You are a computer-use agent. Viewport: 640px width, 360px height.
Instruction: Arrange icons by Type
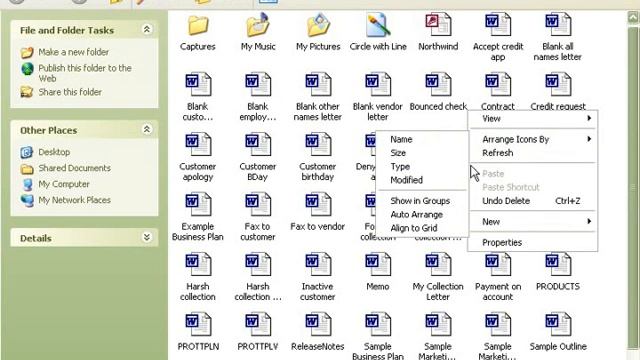(x=422, y=166)
